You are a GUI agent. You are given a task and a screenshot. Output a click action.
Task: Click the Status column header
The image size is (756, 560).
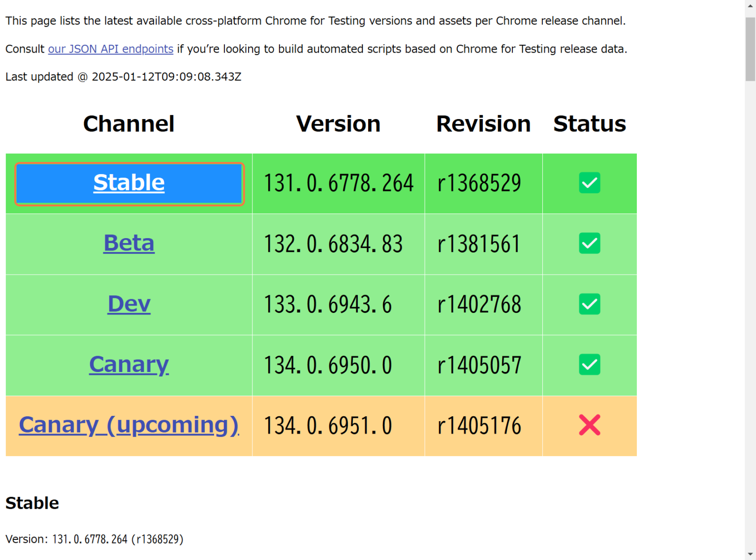coord(589,124)
